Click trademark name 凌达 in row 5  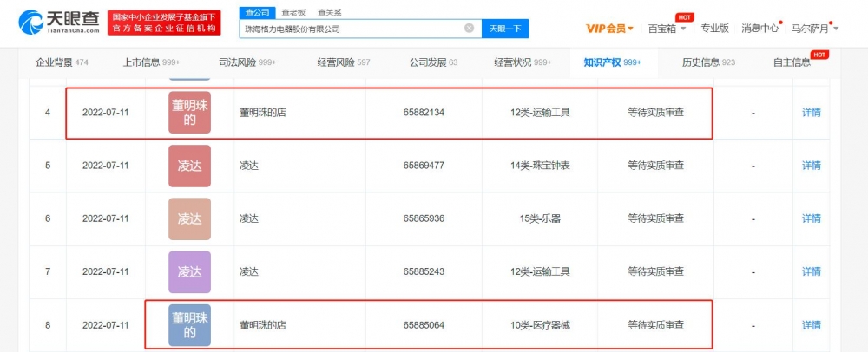point(249,166)
